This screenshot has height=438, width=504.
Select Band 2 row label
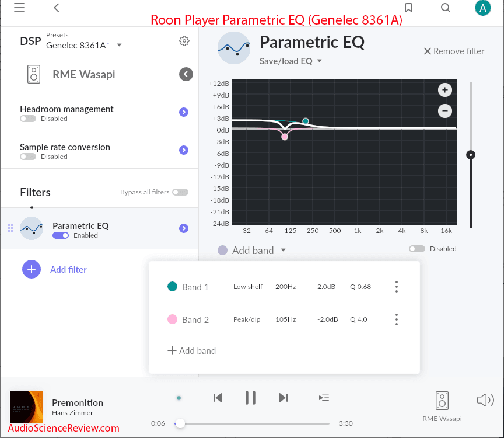pyautogui.click(x=195, y=320)
